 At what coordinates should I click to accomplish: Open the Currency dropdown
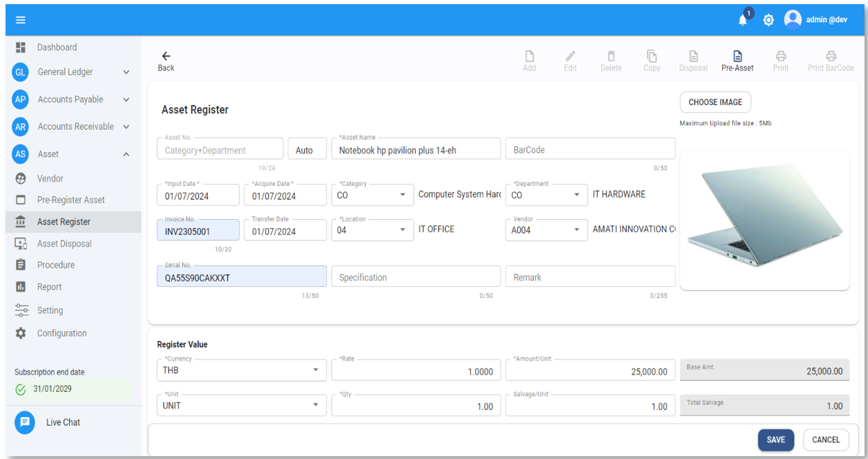tap(316, 371)
